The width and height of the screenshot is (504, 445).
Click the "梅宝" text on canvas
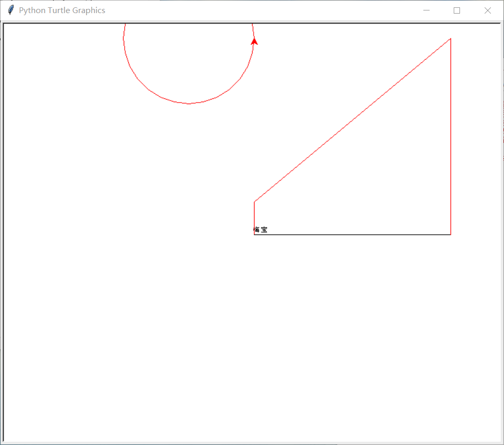260,229
